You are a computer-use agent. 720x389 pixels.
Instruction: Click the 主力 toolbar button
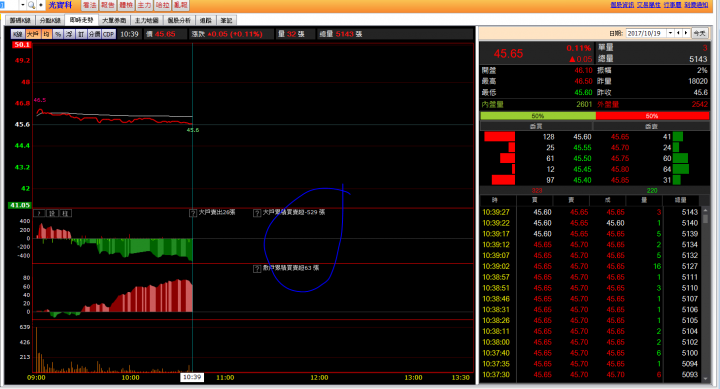tap(144, 5)
